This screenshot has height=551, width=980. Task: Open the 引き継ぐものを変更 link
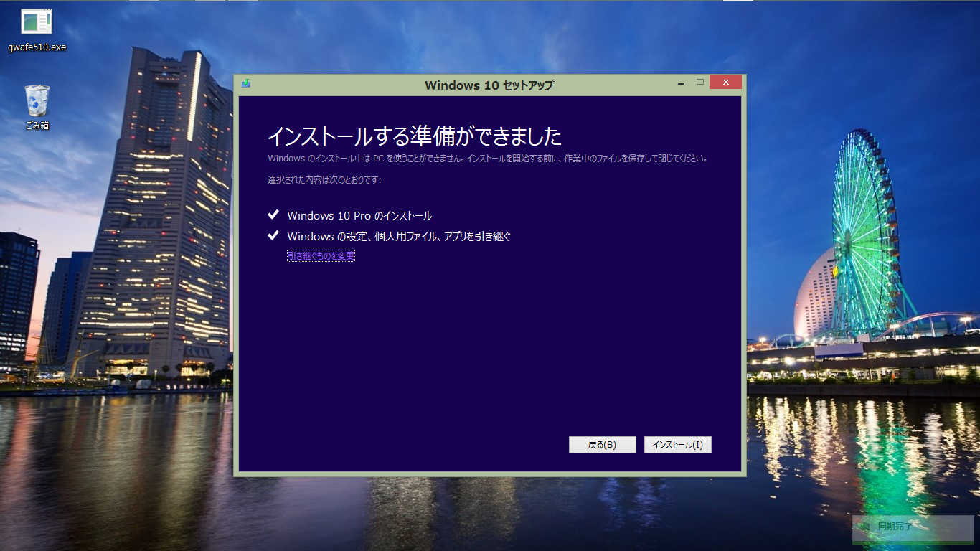321,256
